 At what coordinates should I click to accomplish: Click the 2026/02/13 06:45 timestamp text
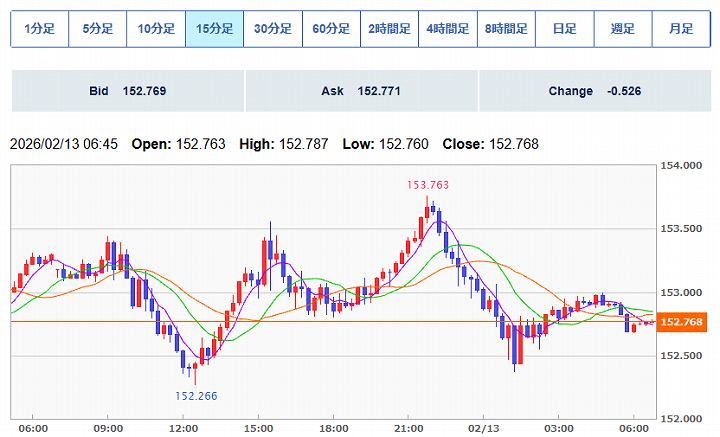64,144
